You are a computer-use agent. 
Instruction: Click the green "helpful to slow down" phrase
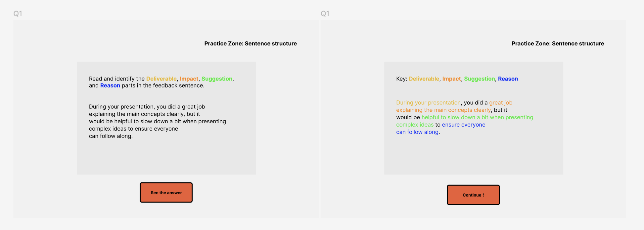[x=448, y=117]
